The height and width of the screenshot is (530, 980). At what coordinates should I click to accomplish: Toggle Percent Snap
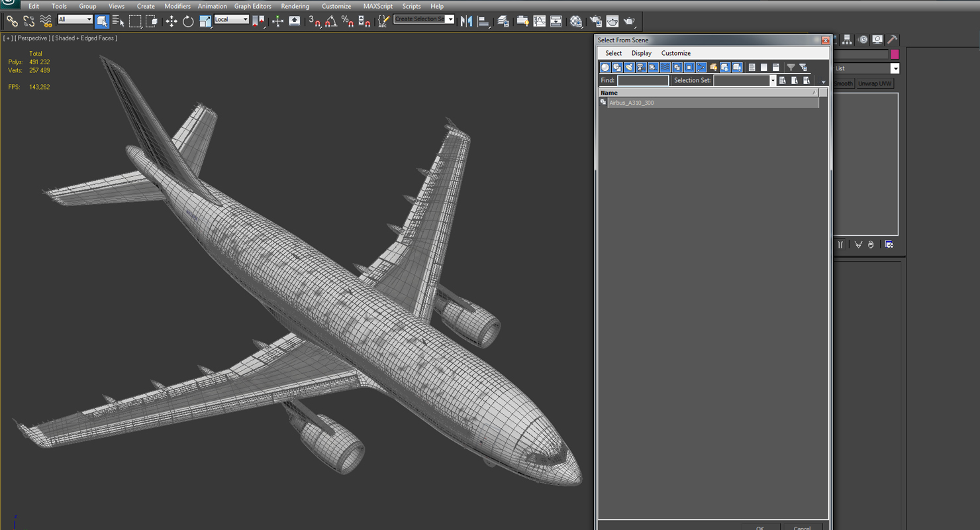[x=348, y=21]
